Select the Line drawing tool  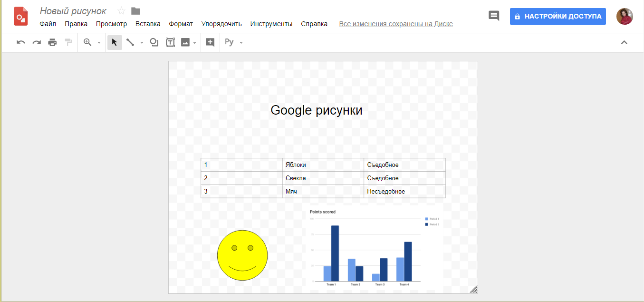click(x=131, y=42)
